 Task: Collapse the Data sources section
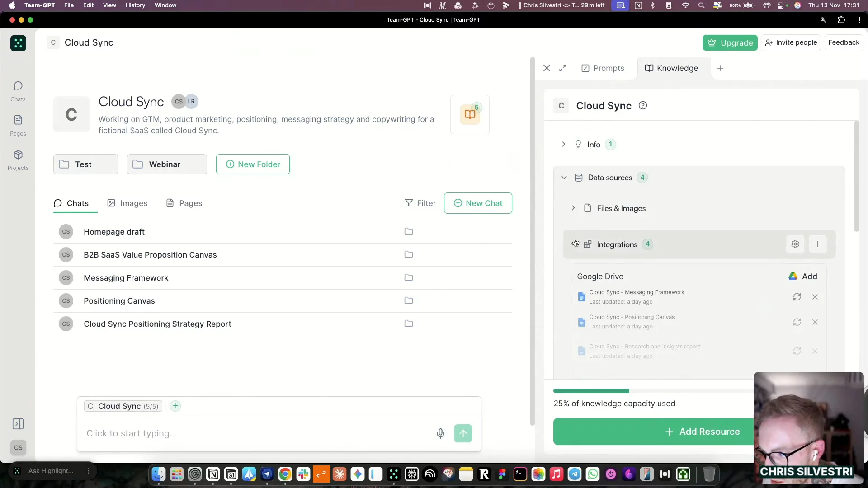tap(564, 178)
